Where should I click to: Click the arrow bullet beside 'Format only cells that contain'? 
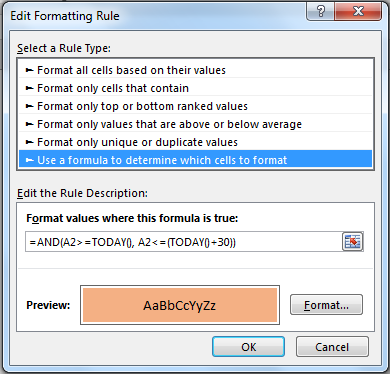click(x=30, y=88)
